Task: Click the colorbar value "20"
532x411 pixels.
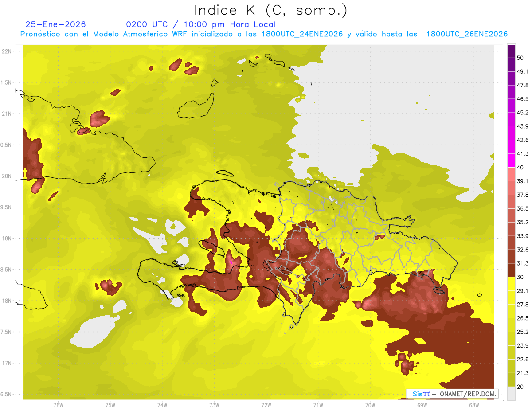Action: 521,386
